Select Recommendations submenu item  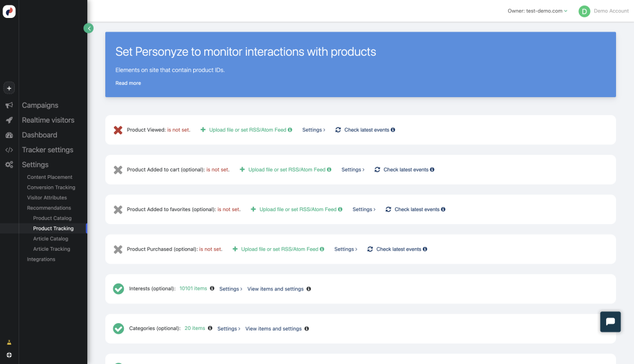(49, 208)
